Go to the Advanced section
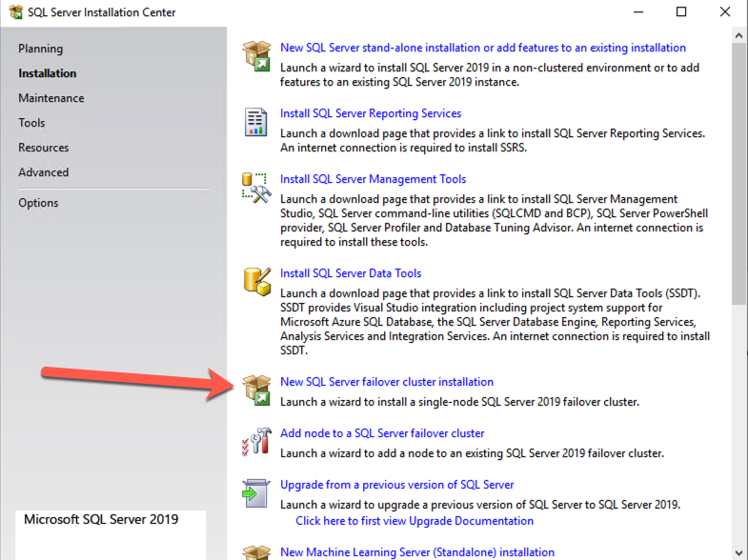 coord(44,172)
